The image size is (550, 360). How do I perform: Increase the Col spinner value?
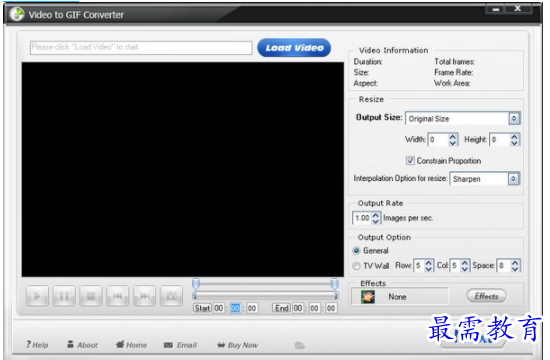(x=465, y=262)
